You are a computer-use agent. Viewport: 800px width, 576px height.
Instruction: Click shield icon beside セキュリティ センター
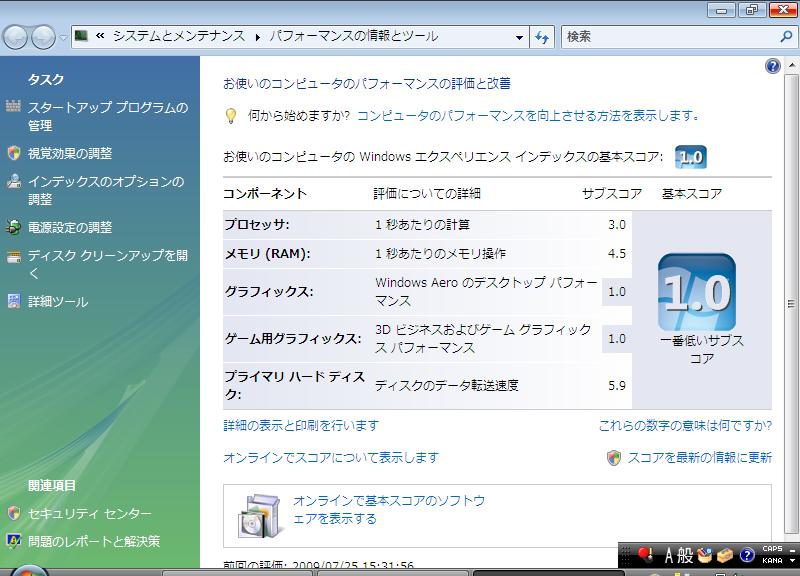14,513
